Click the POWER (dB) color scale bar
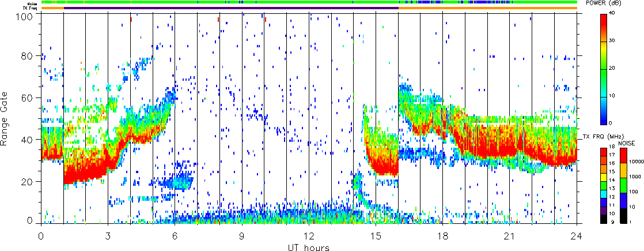Viewport: 644px width, 251px height. [604, 69]
